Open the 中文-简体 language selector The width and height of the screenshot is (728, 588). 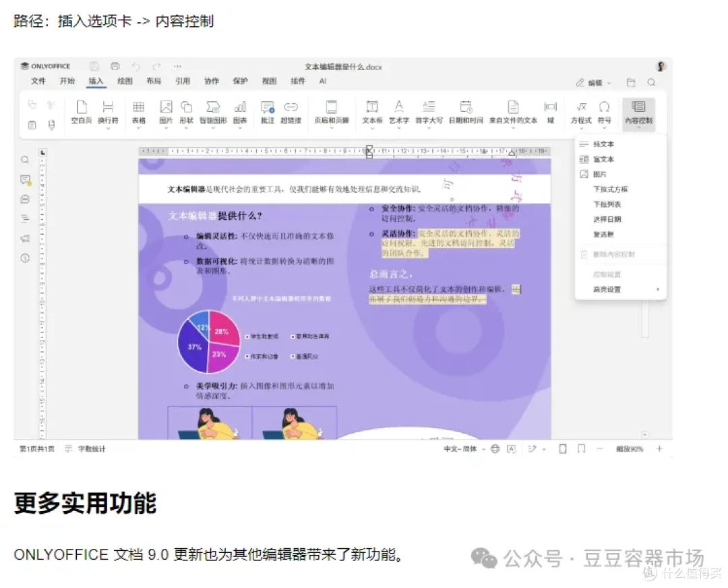pos(464,448)
